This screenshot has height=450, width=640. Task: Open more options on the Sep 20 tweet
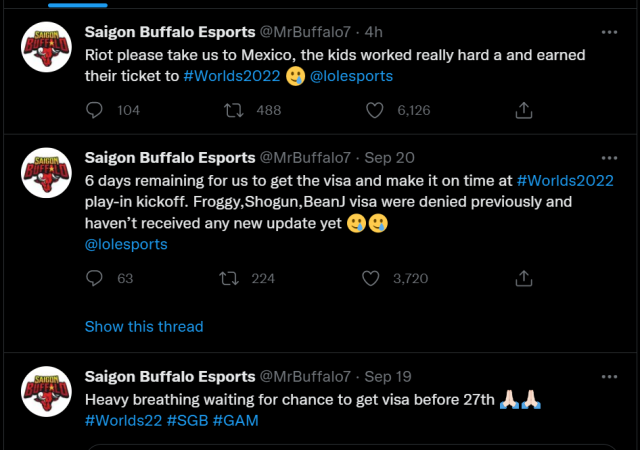pos(609,158)
